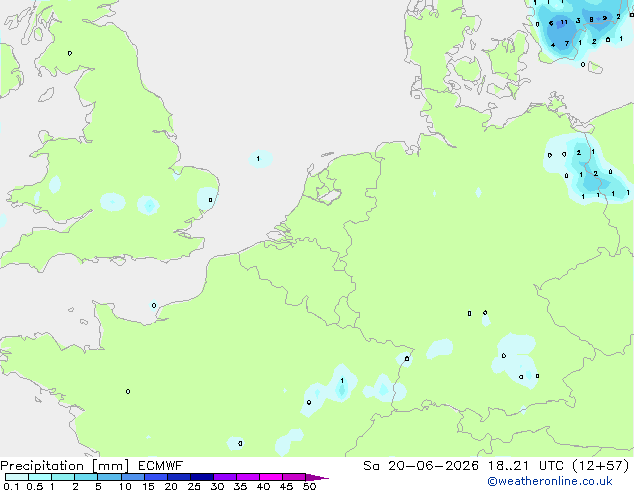The image size is (634, 490).
Task: Click the over-50 arrow tip of the legend
Action: click(x=317, y=477)
